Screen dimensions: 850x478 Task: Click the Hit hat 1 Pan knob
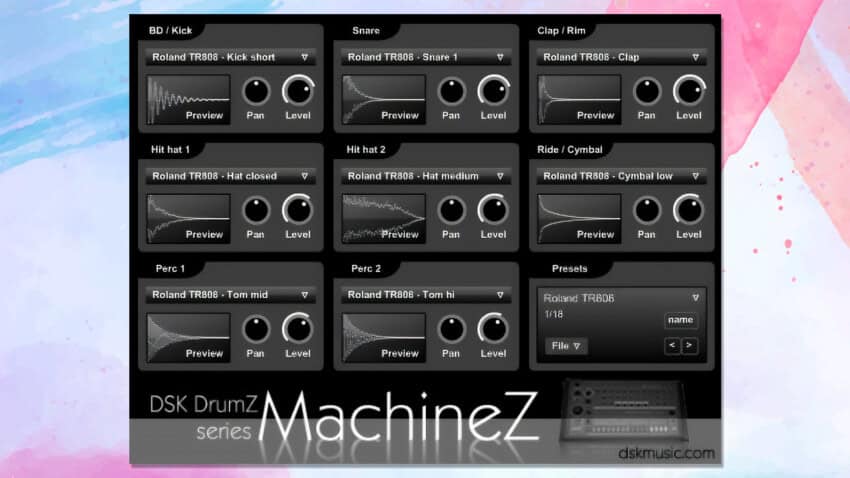256,210
